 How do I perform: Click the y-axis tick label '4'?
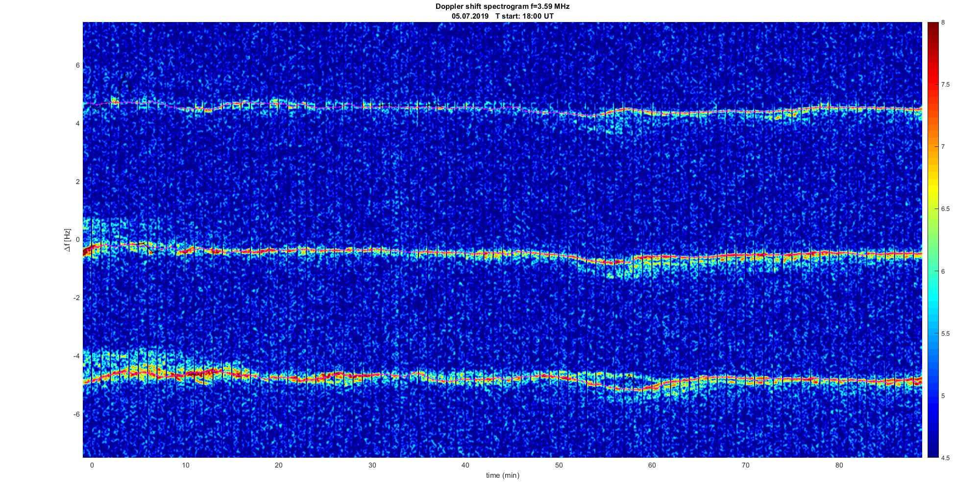78,124
